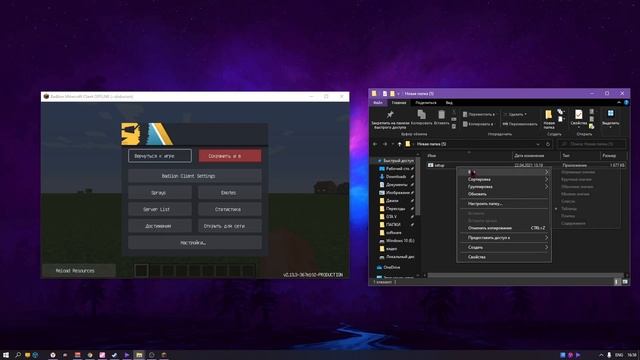Switch to the Файл tab
Viewport: 640px width, 360px height.
click(378, 103)
